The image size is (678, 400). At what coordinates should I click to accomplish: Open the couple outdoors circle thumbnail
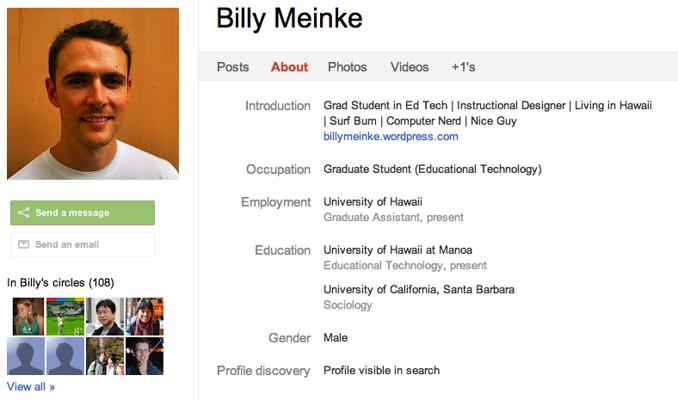pyautogui.click(x=105, y=356)
